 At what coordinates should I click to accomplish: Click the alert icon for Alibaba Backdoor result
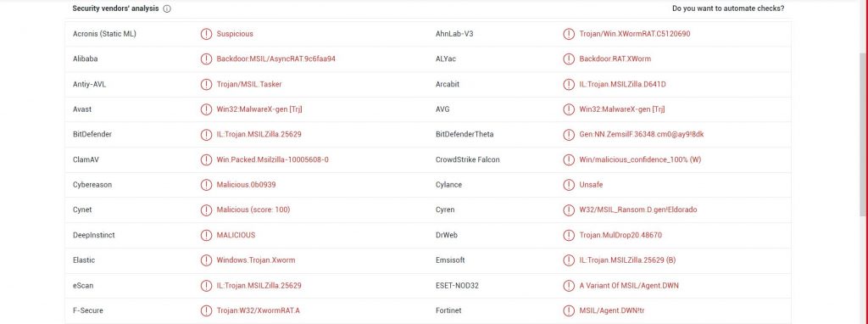point(206,59)
